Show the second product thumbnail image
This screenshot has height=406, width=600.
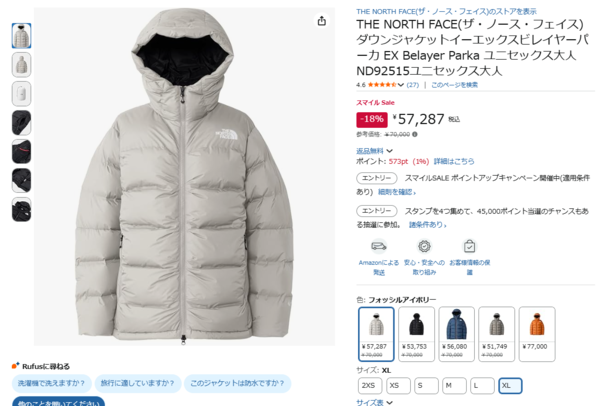click(21, 65)
